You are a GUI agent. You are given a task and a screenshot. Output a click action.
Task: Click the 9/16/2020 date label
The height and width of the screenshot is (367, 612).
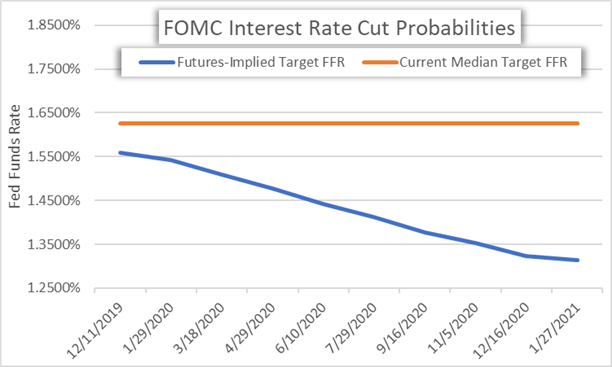[x=402, y=328]
